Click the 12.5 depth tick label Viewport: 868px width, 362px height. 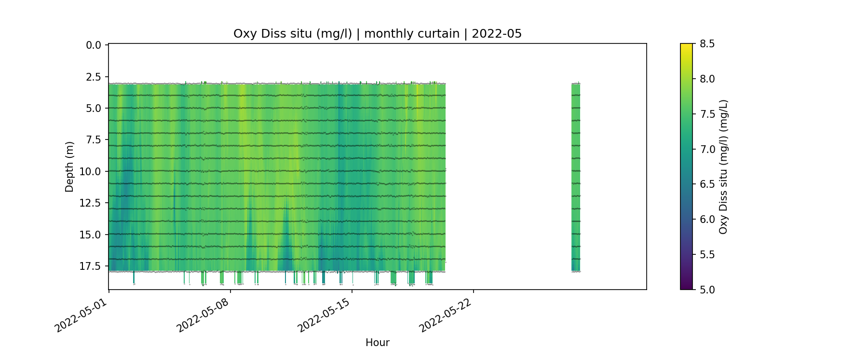click(x=91, y=203)
